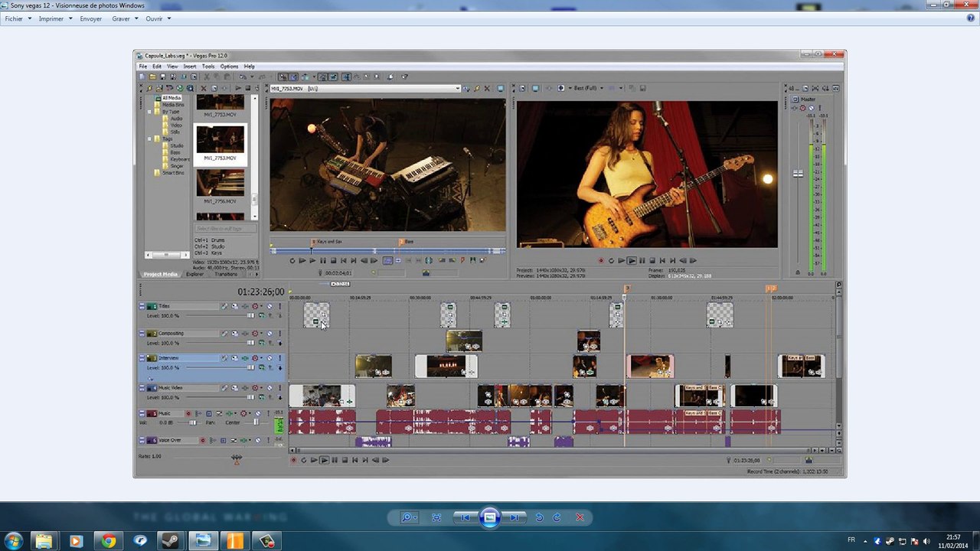Screen dimensions: 980x551
Task: Select the Keyboard tag folder
Action: coord(180,159)
